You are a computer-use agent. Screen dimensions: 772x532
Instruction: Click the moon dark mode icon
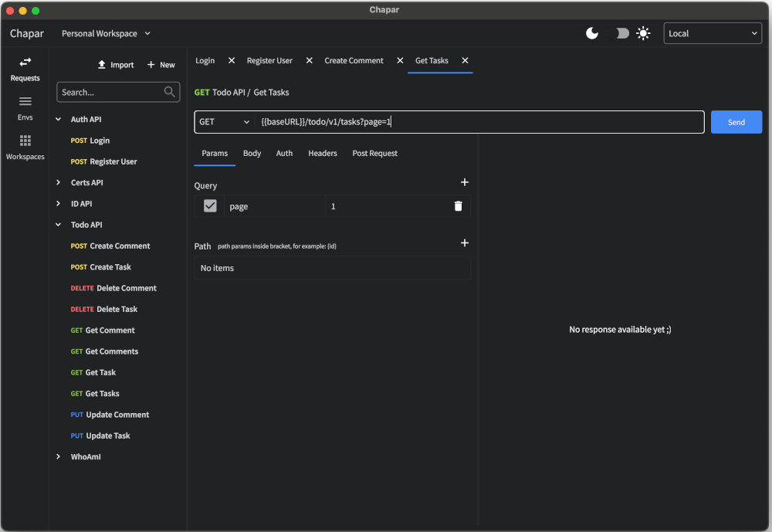click(x=592, y=33)
